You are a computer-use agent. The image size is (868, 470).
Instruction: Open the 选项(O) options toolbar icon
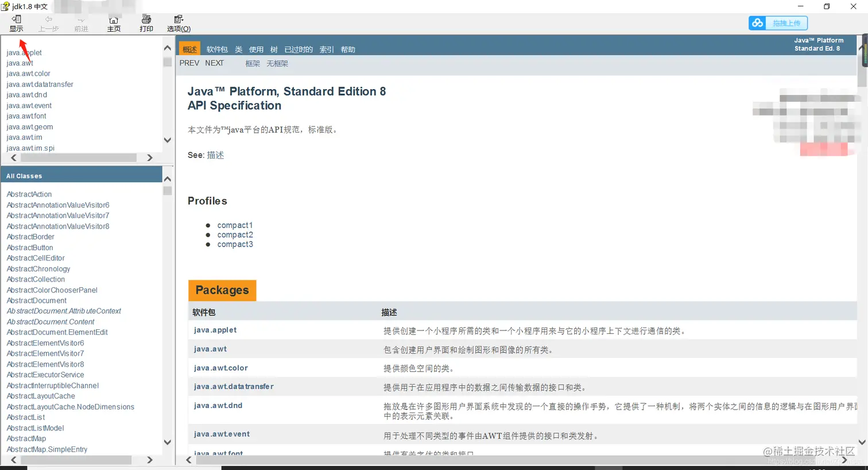point(179,24)
